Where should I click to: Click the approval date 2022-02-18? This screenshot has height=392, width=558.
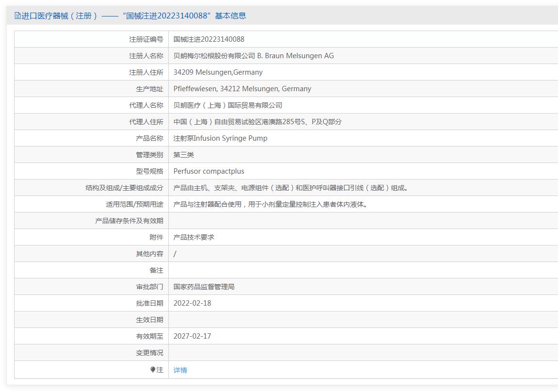pos(192,303)
